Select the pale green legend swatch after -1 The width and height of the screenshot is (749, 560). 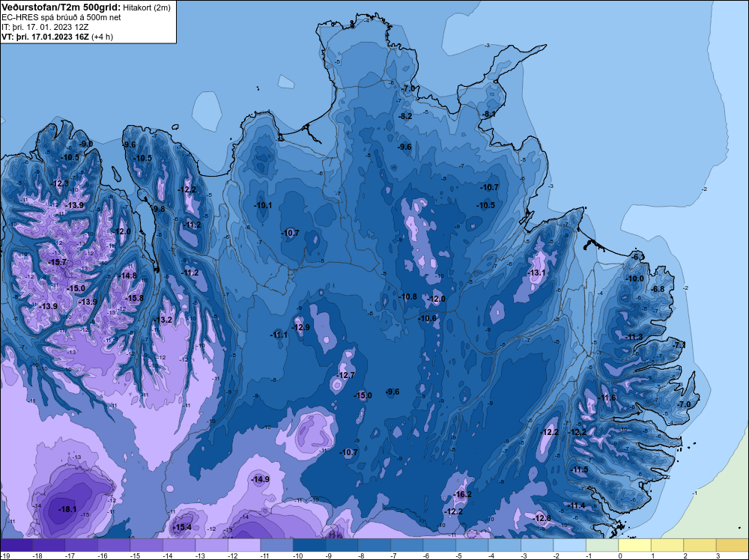602,545
